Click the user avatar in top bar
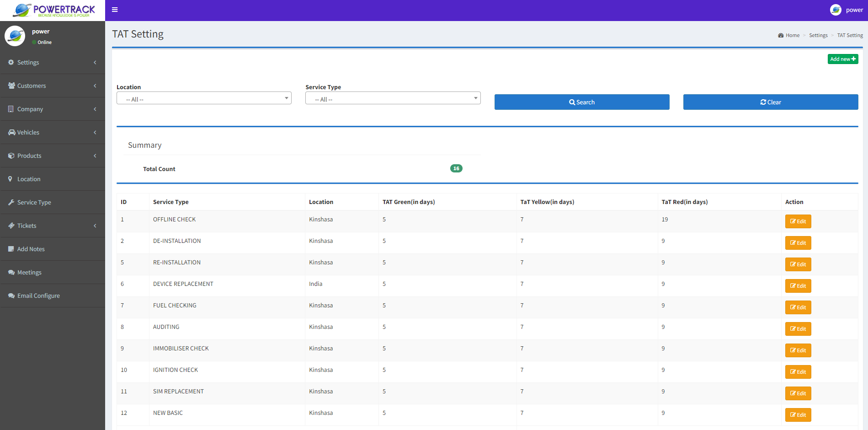This screenshot has height=430, width=868. (836, 10)
